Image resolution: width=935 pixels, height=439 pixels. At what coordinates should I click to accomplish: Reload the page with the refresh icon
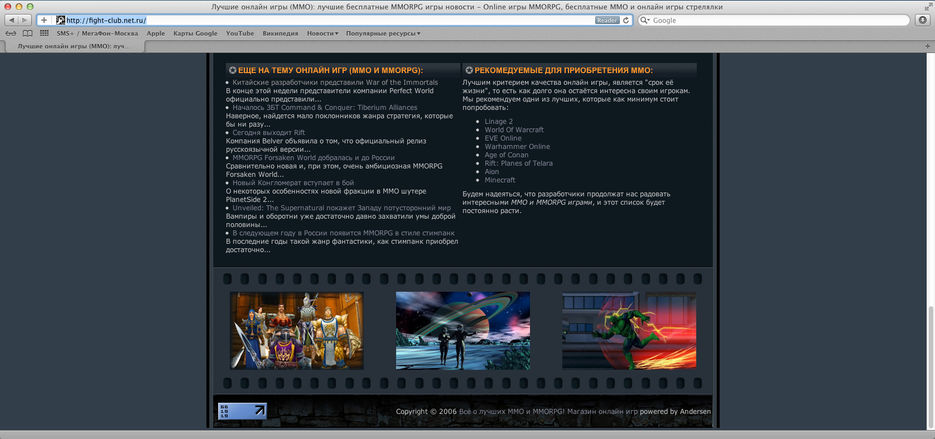[626, 20]
